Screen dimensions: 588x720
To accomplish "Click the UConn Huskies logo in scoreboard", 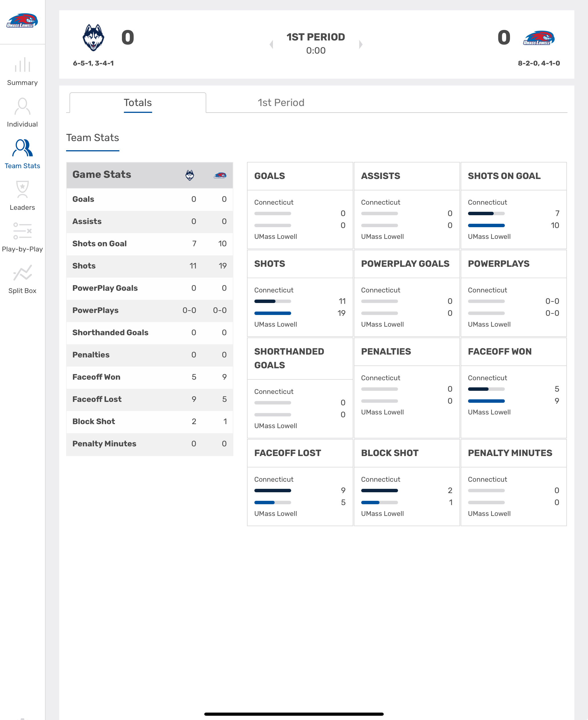I will [93, 38].
